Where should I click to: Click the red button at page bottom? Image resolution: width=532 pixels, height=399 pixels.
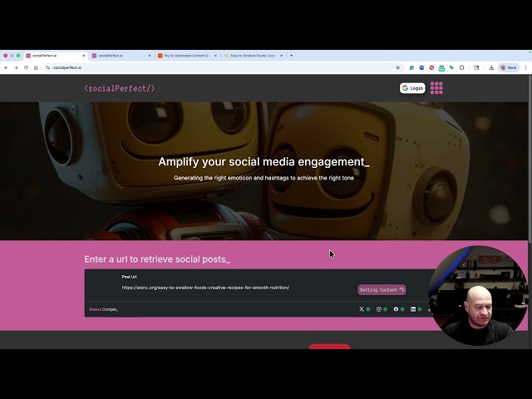(329, 347)
